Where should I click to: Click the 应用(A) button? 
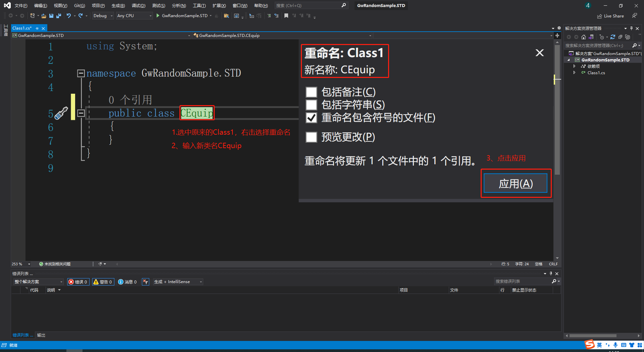point(516,183)
